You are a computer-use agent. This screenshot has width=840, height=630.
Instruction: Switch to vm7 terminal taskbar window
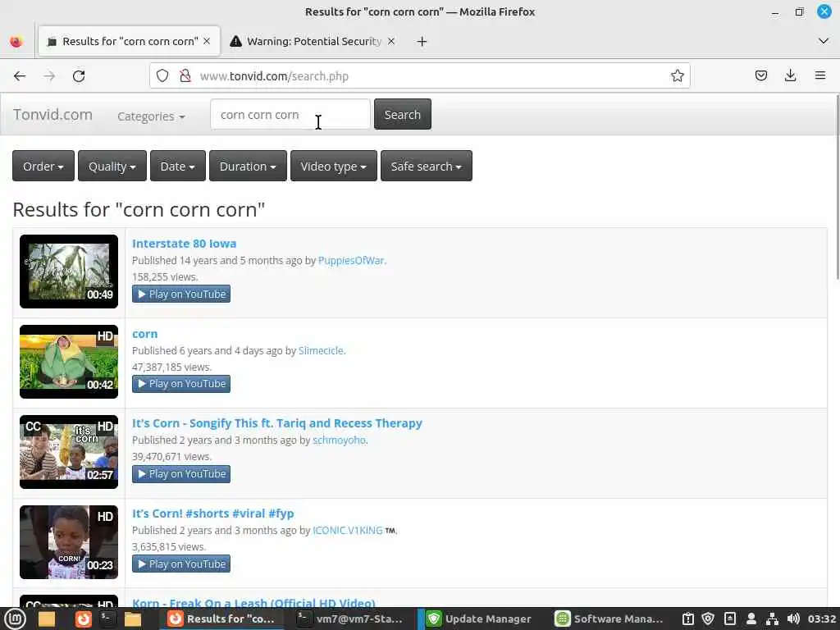click(350, 619)
